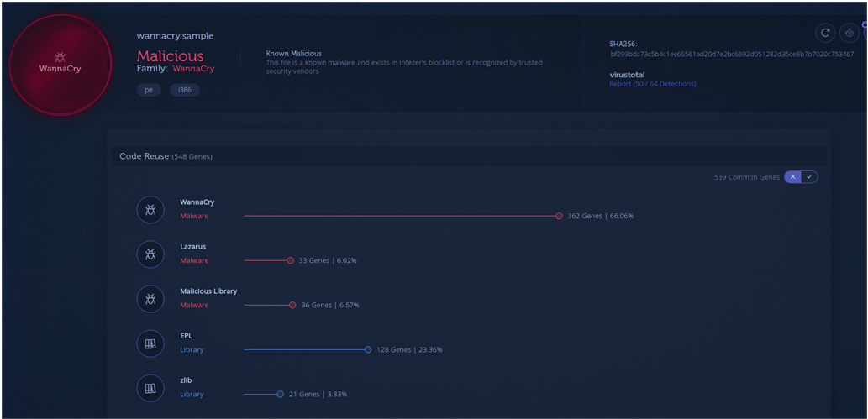Viewport: 868px width, 419px height.
Task: Click the open-box icon beside the refresh button
Action: pyautogui.click(x=849, y=34)
